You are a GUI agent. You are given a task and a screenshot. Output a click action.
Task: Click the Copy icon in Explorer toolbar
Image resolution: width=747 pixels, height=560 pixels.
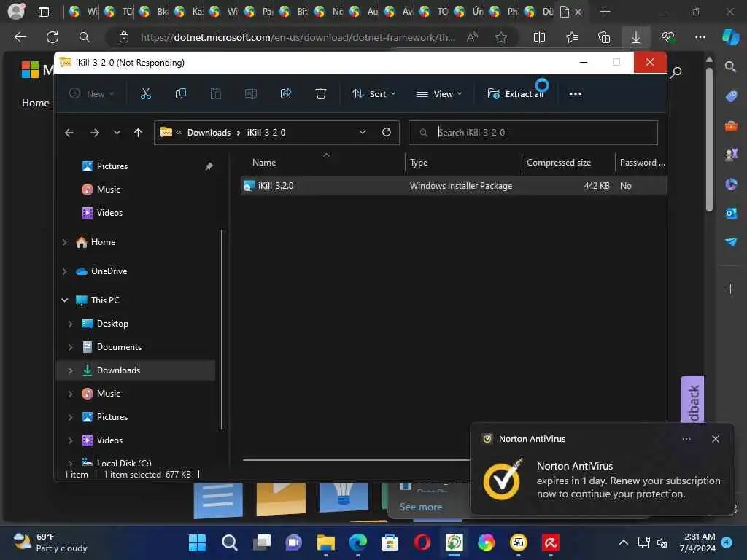pos(181,94)
